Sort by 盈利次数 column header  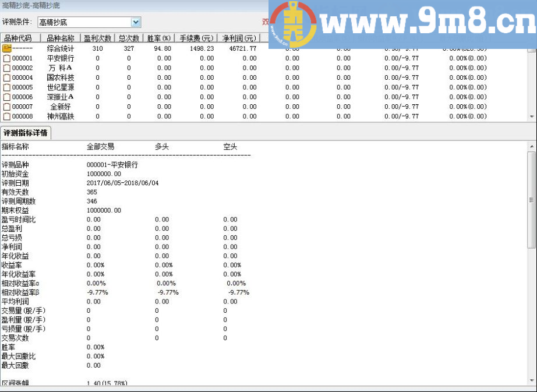pyautogui.click(x=98, y=38)
